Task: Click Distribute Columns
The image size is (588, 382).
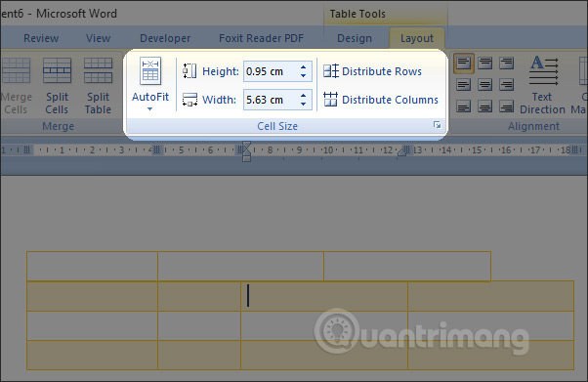Action: (x=381, y=100)
